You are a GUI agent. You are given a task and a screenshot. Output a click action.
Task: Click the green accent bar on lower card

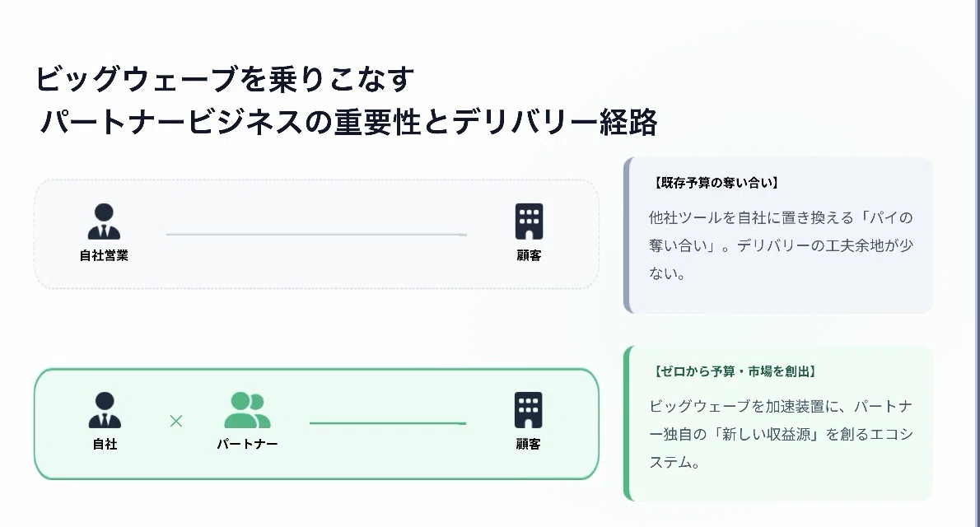click(x=627, y=424)
